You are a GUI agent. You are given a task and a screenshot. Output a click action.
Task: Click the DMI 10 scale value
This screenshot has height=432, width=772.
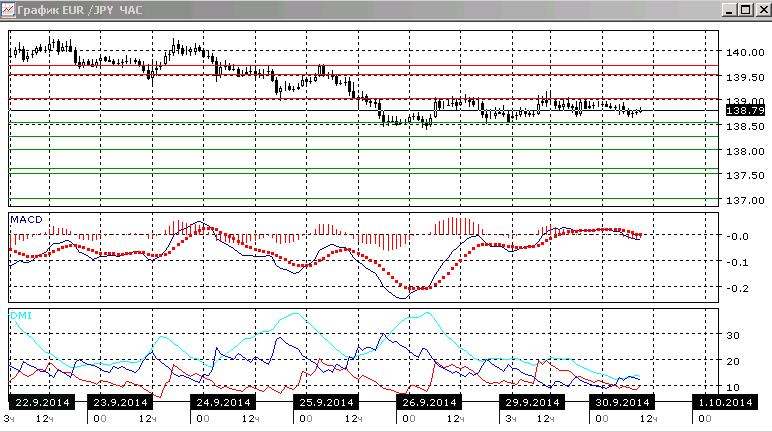(733, 387)
